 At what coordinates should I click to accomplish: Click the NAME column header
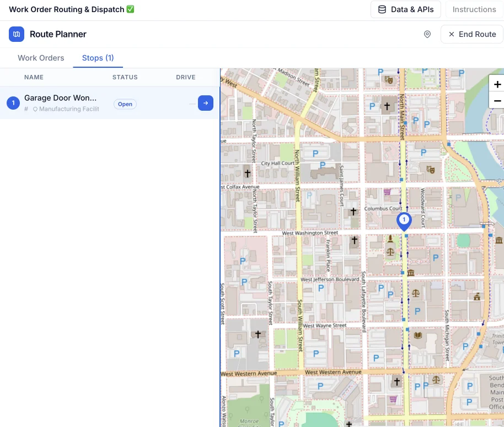pyautogui.click(x=34, y=77)
